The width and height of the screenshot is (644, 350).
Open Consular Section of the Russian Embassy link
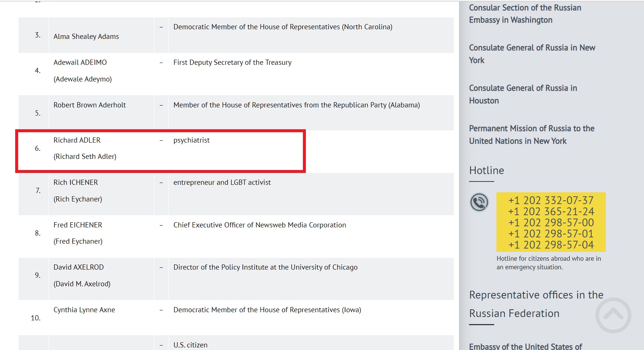[525, 14]
